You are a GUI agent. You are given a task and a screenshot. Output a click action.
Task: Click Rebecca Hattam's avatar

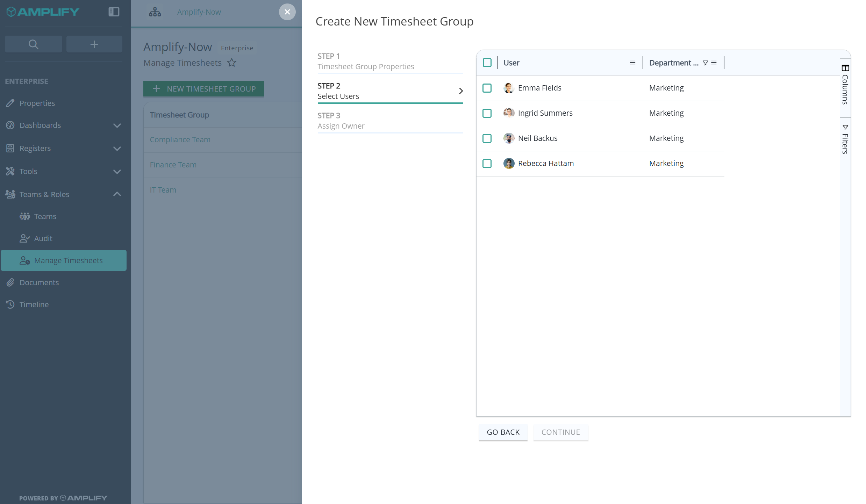point(509,164)
